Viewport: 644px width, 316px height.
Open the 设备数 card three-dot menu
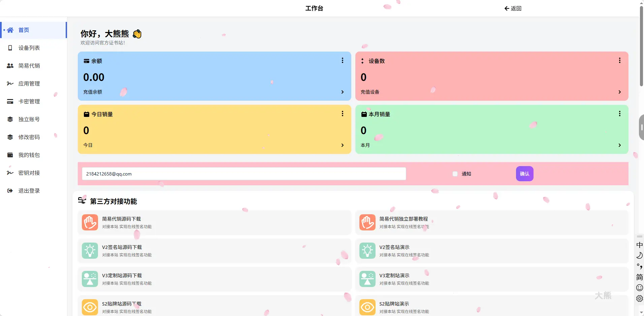(620, 60)
